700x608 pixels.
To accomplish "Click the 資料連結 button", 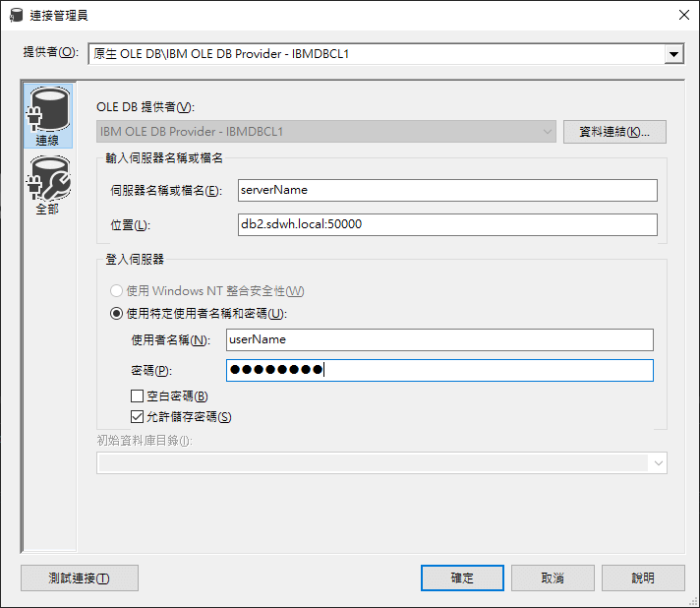I will 614,132.
